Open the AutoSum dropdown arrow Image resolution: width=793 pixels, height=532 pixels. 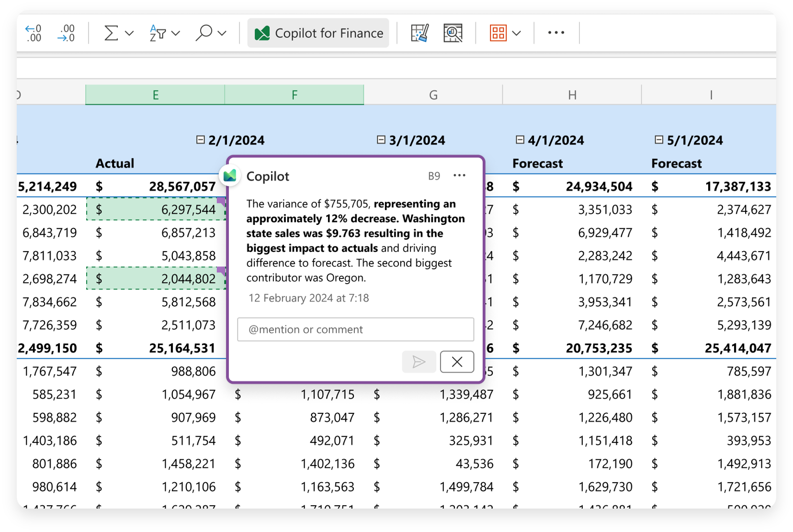click(129, 33)
